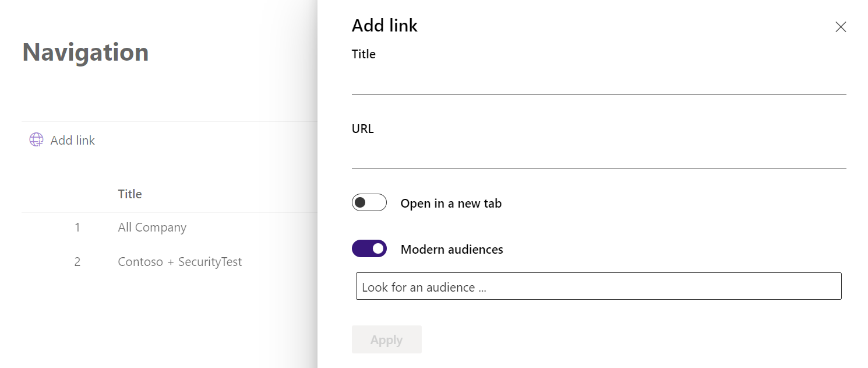Click the globe icon beside Add link

tap(36, 140)
